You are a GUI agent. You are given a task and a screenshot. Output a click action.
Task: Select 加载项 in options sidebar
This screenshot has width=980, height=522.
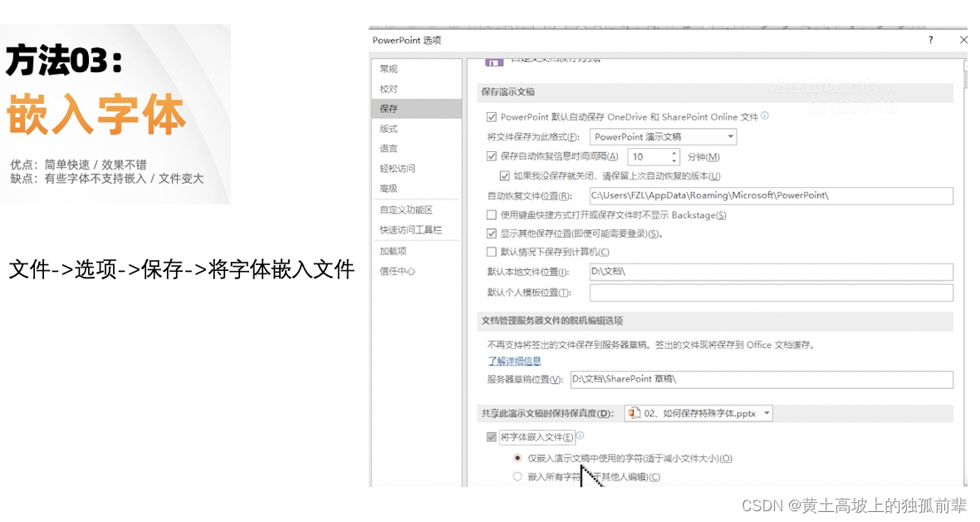[x=393, y=251]
